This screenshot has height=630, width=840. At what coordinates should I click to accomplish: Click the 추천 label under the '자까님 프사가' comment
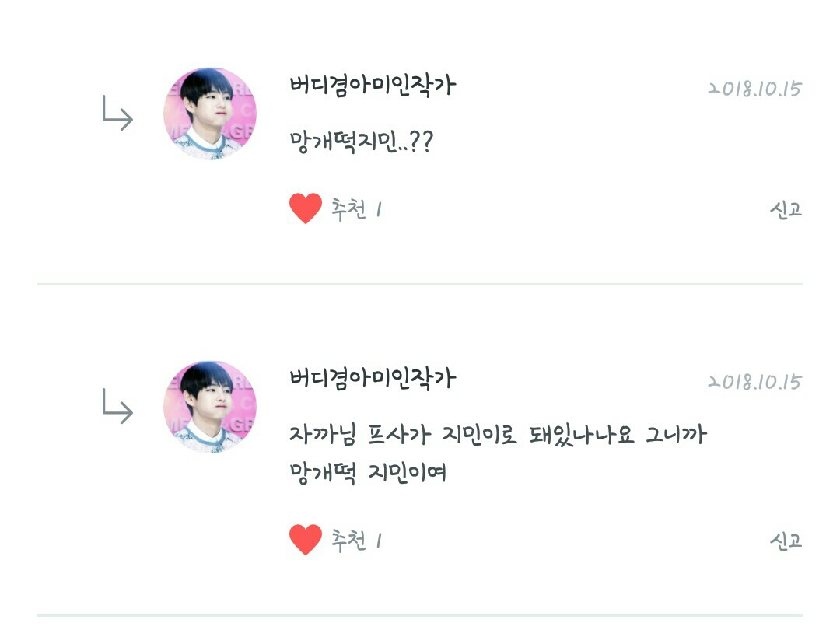pos(348,540)
